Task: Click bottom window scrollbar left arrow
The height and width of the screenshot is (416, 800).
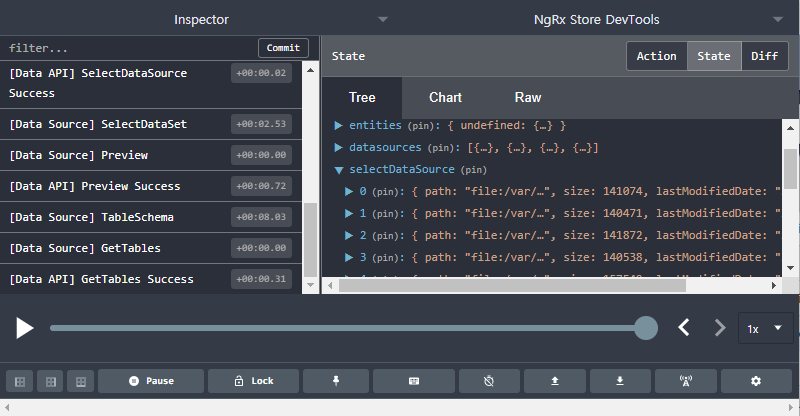Action: [7, 407]
